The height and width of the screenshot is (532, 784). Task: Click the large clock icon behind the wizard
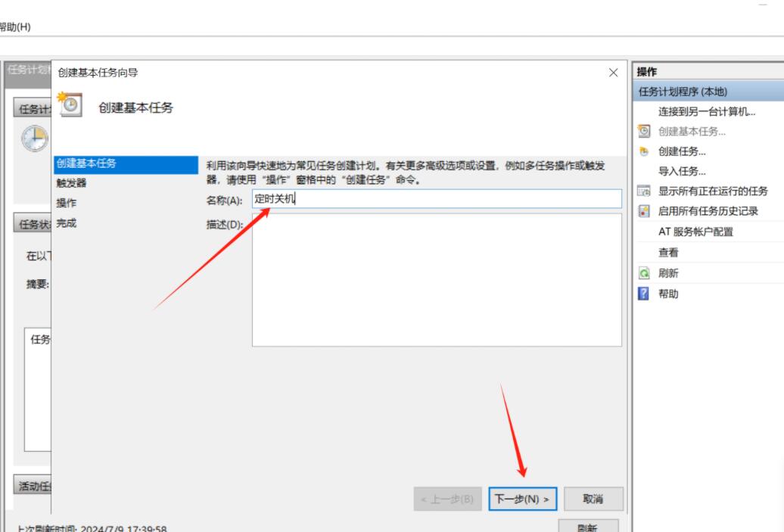tap(34, 139)
